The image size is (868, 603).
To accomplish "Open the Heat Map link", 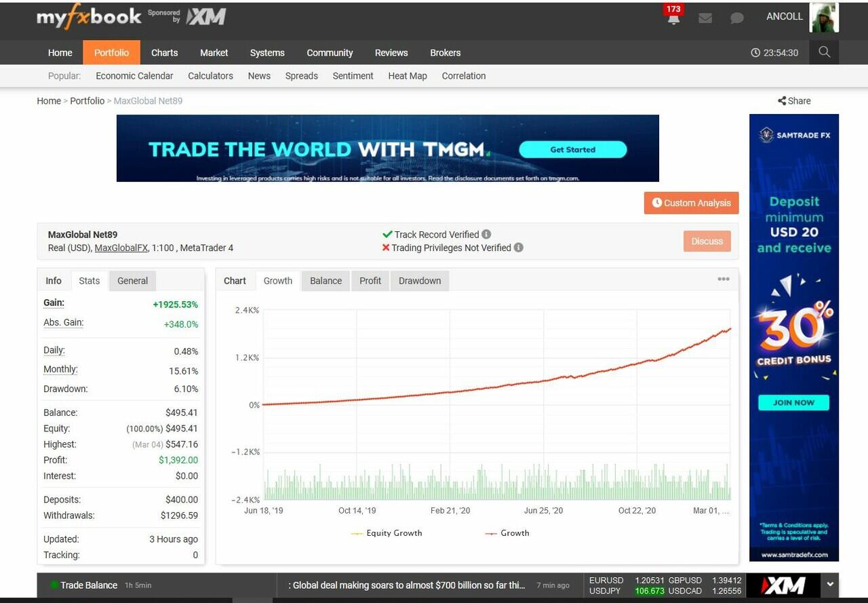I will pyautogui.click(x=408, y=76).
